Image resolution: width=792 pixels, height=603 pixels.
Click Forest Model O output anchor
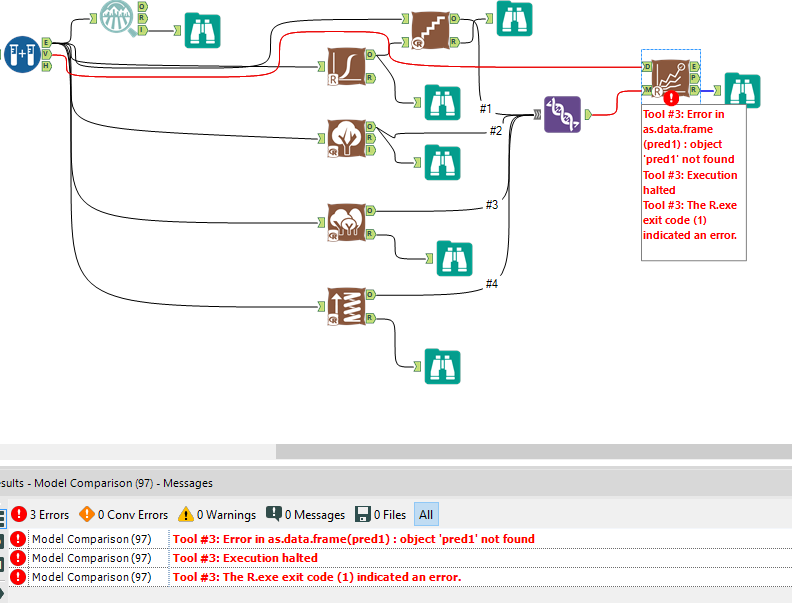point(370,210)
